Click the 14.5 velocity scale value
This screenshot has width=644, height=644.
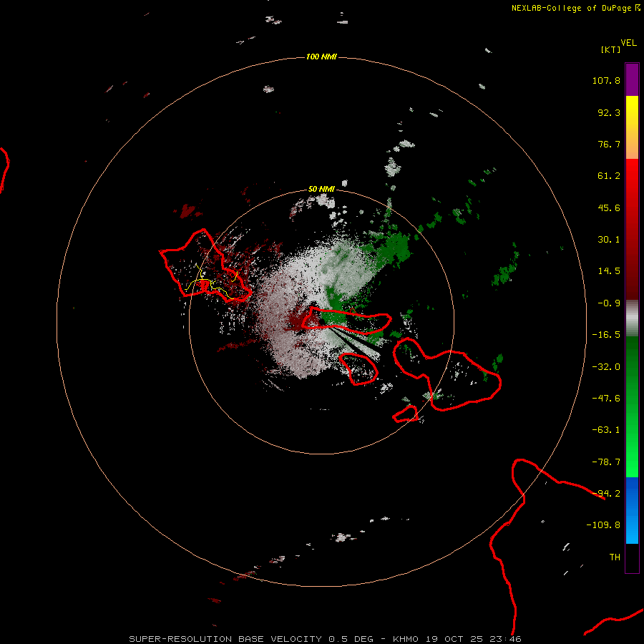click(609, 271)
